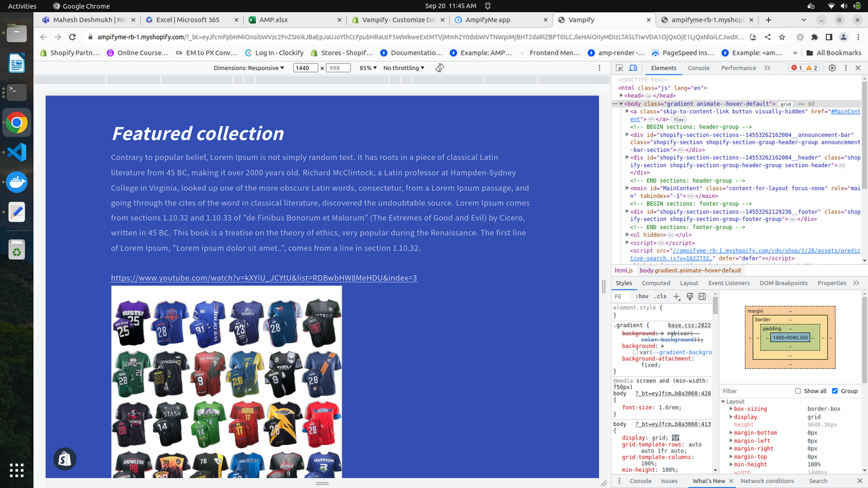Open the No throttling dropdown

tap(404, 68)
